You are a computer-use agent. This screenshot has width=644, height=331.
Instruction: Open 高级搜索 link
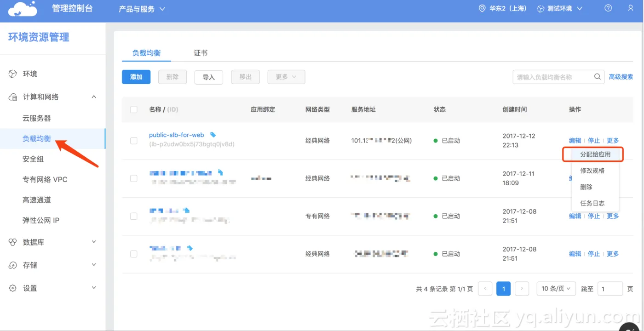point(621,77)
